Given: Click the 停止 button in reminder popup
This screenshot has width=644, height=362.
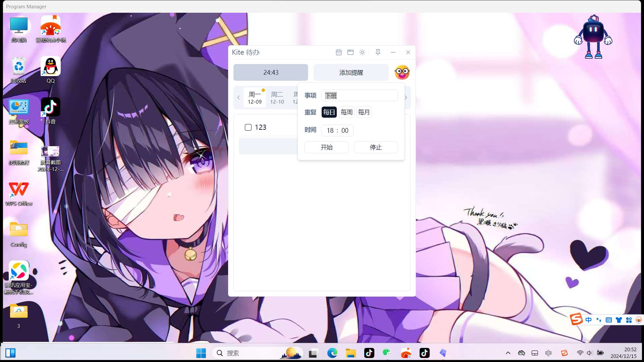Looking at the screenshot, I should 376,147.
